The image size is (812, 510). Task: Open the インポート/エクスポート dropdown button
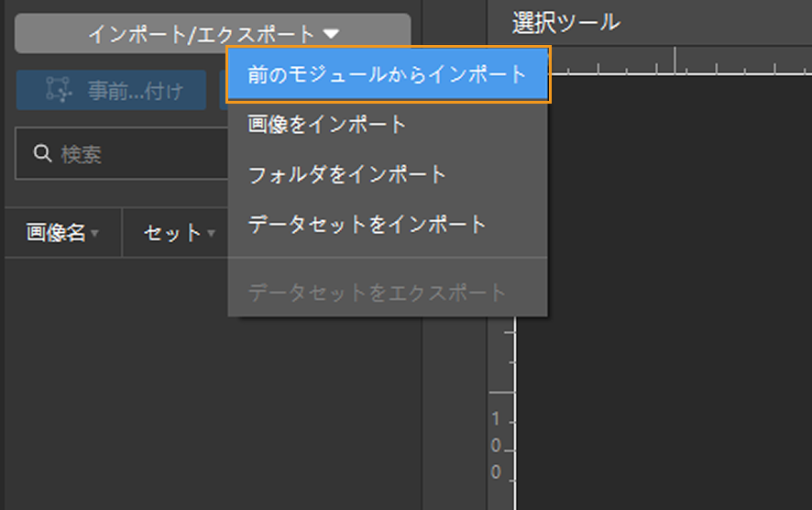click(x=213, y=34)
